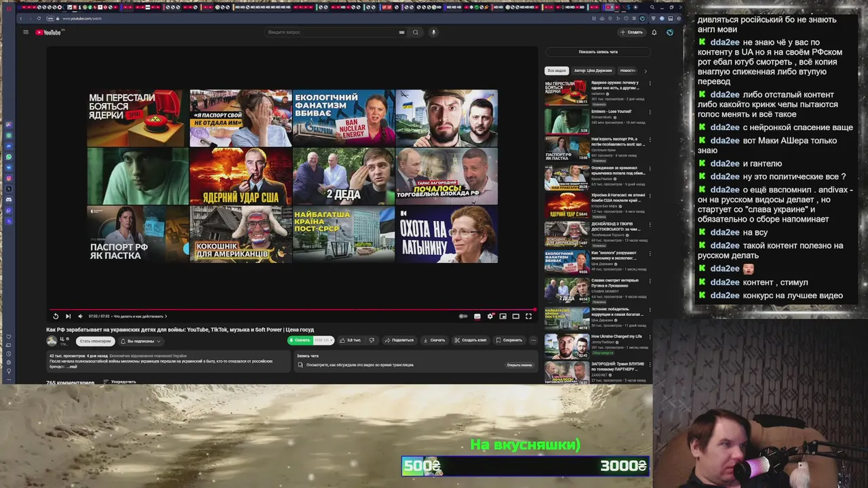Skip to the next video
The image size is (868, 488).
point(68,316)
